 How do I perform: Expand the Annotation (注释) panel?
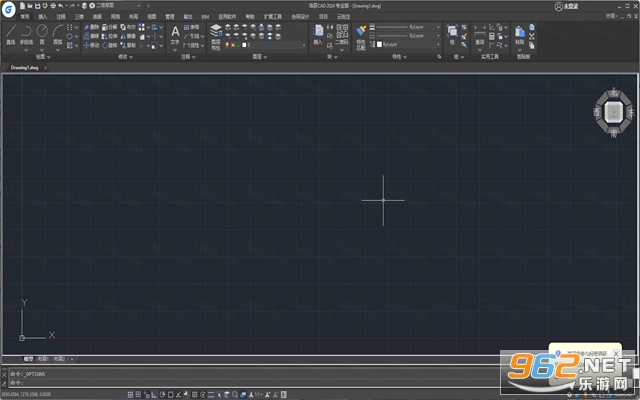pyautogui.click(x=188, y=57)
